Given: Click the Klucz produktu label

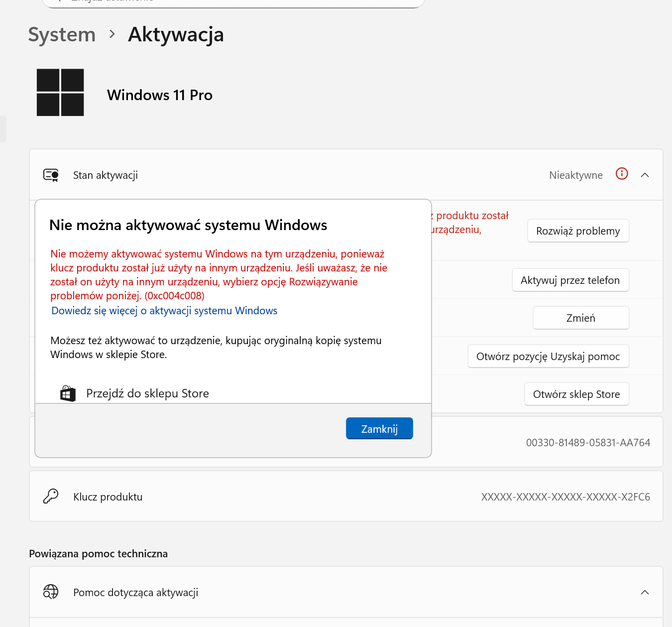Looking at the screenshot, I should [108, 497].
